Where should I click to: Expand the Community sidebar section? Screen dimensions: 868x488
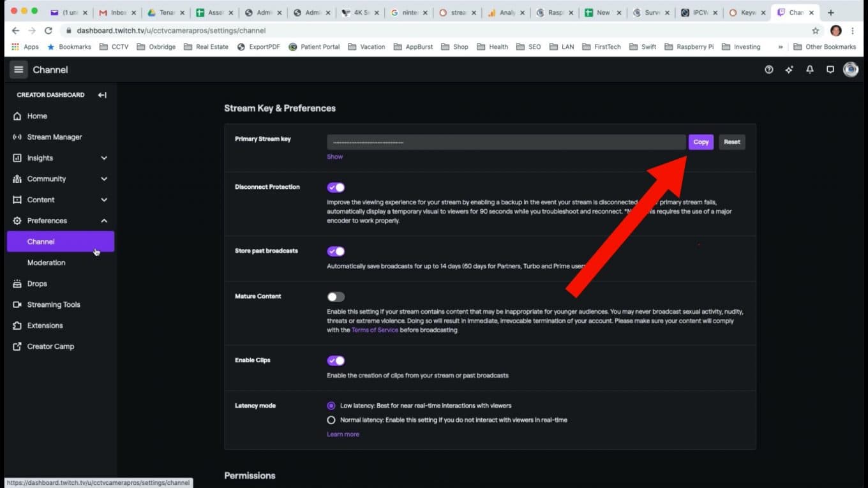click(x=104, y=179)
